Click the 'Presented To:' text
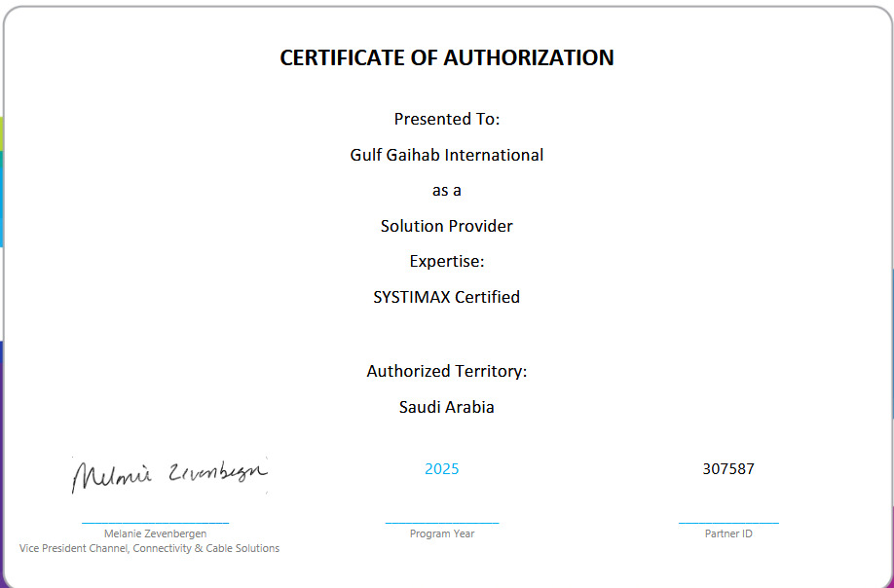Image resolution: width=894 pixels, height=588 pixels. [446, 119]
